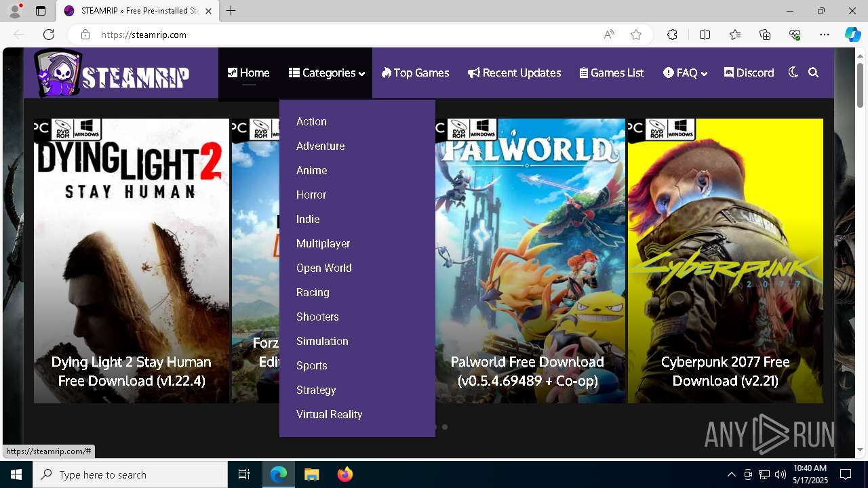Open Recent Updates page
This screenshot has height=488, width=868.
(514, 73)
